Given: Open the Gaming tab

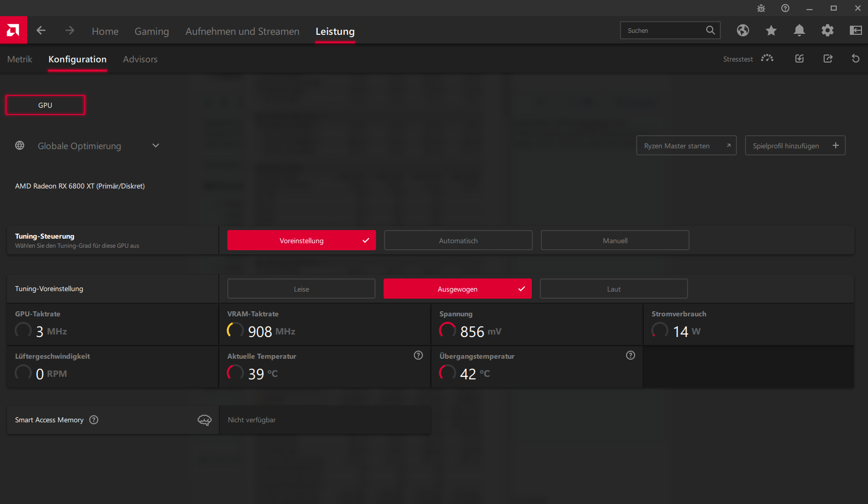Looking at the screenshot, I should (152, 31).
